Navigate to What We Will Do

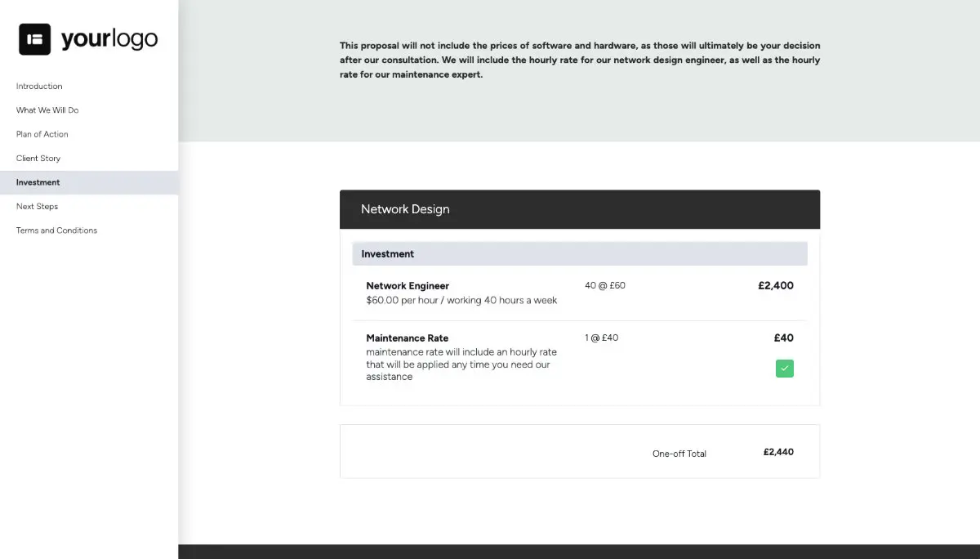pos(47,110)
